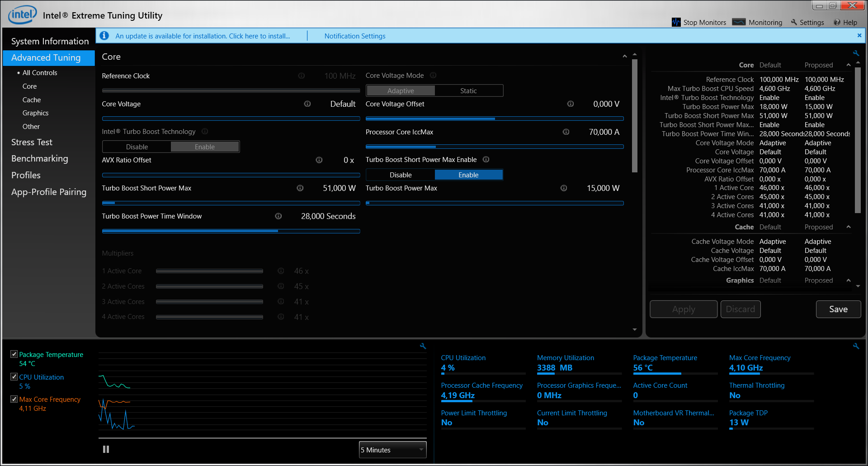Click the update available install link
Viewport: 868px width, 466px height.
pyautogui.click(x=203, y=36)
